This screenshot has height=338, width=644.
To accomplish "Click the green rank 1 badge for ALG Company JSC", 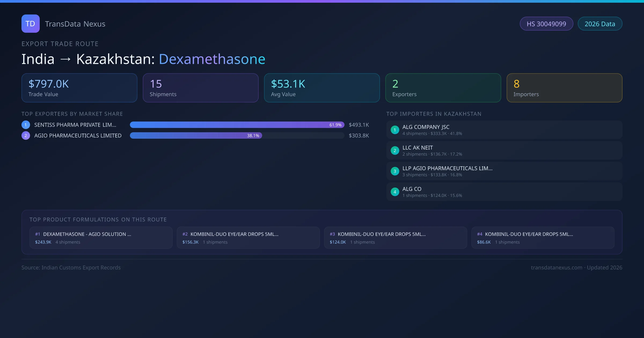I will pos(395,130).
